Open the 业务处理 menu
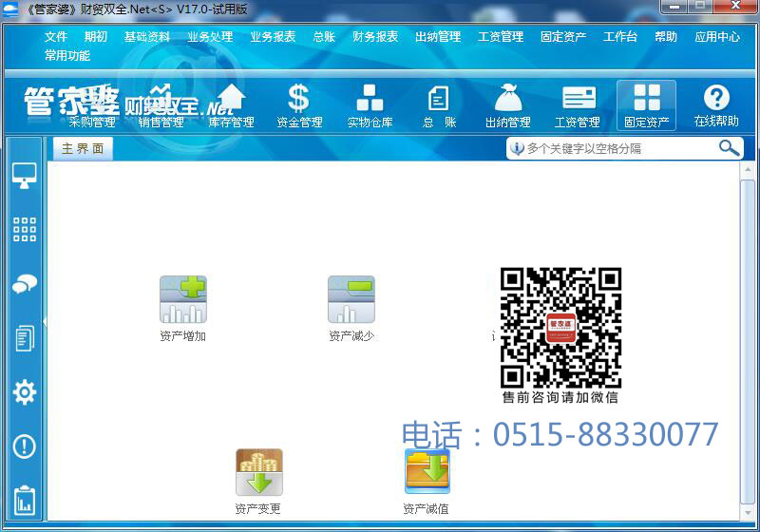 click(210, 37)
